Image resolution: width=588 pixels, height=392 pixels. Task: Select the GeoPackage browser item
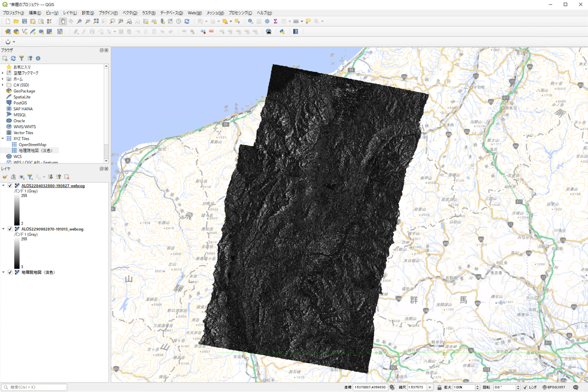tap(24, 91)
